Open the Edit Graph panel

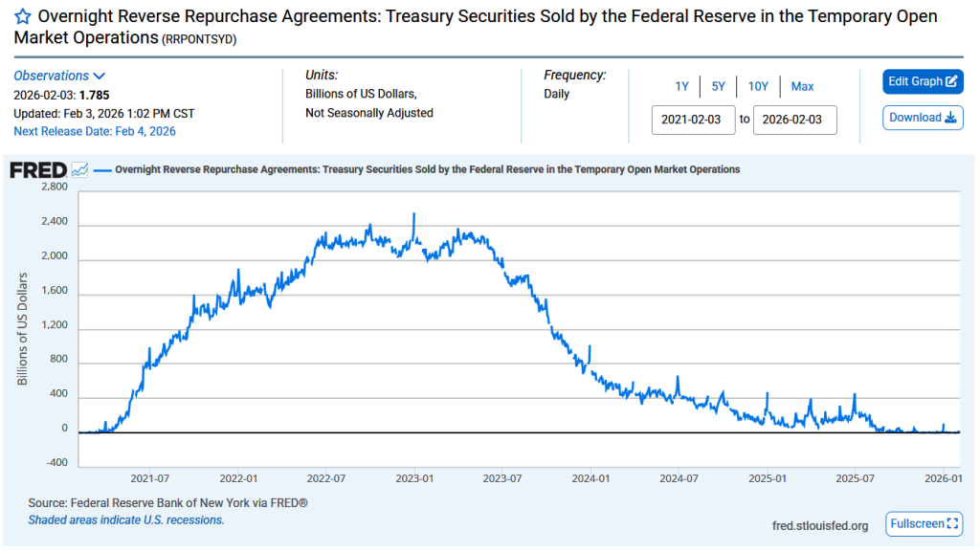(x=923, y=81)
